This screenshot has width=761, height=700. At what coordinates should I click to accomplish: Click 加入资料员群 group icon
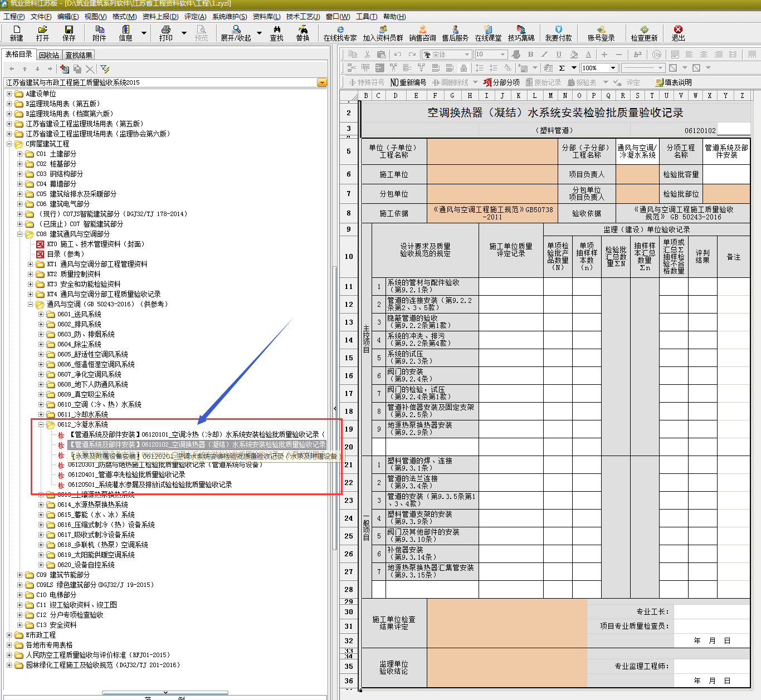tap(383, 33)
